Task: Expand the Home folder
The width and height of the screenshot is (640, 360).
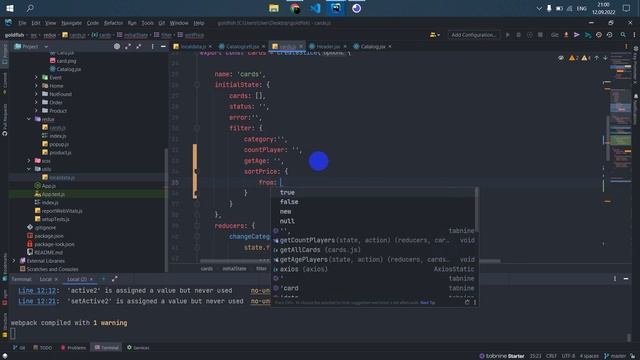Action: pyautogui.click(x=36, y=86)
